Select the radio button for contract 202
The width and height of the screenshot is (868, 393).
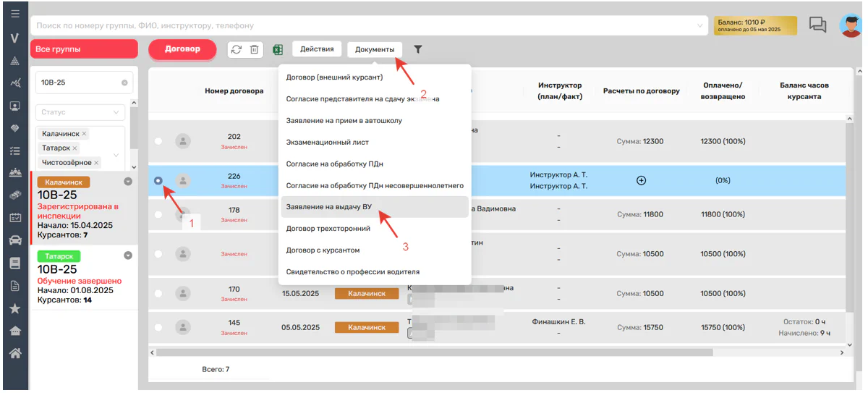[158, 141]
